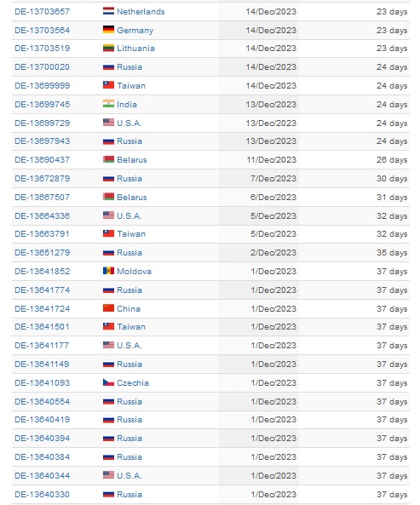Follow the Netherlands country link
The height and width of the screenshot is (505, 420).
click(x=141, y=12)
